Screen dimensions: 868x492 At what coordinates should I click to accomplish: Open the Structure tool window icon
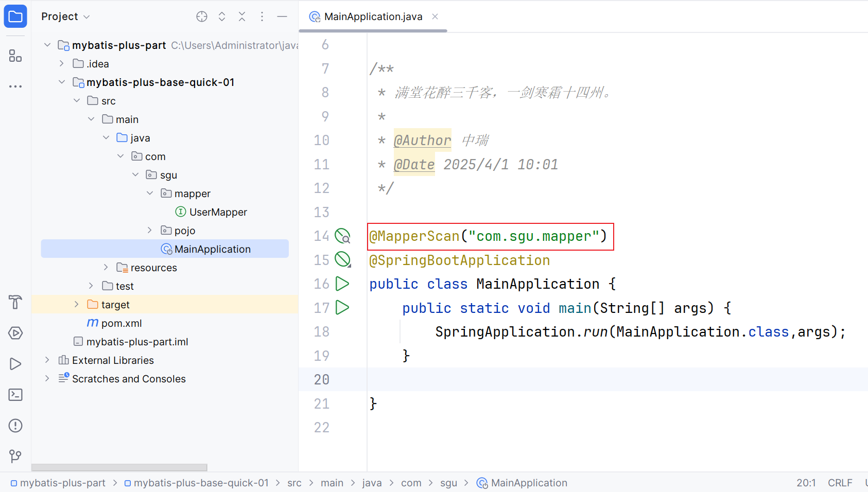15,56
